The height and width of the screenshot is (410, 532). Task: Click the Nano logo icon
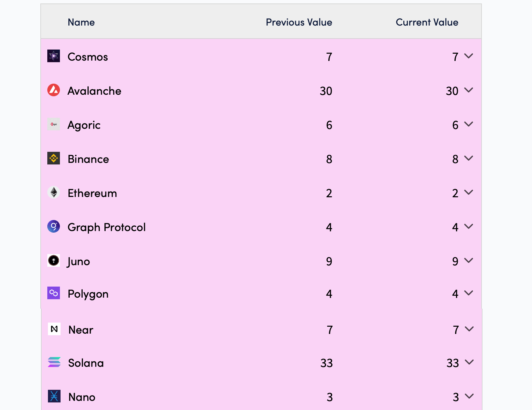[54, 396]
